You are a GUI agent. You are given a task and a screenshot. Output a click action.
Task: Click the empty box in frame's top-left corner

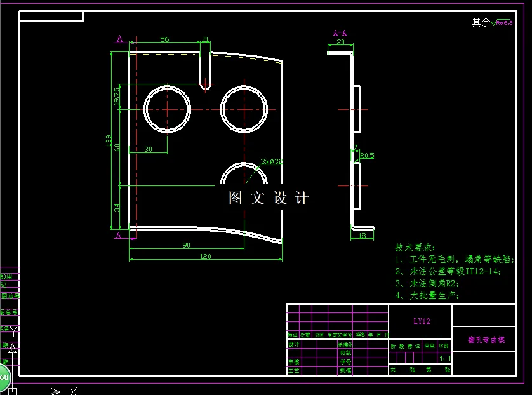(x=51, y=17)
